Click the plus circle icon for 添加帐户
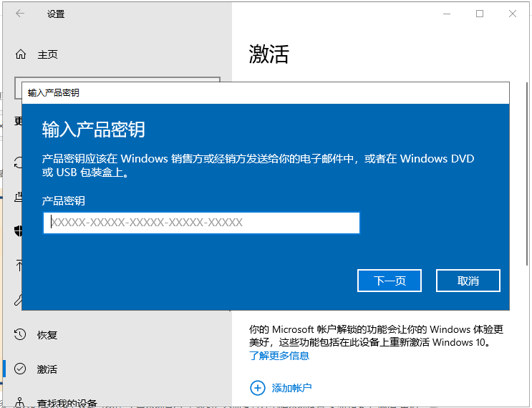The height and width of the screenshot is (408, 532). click(x=257, y=388)
